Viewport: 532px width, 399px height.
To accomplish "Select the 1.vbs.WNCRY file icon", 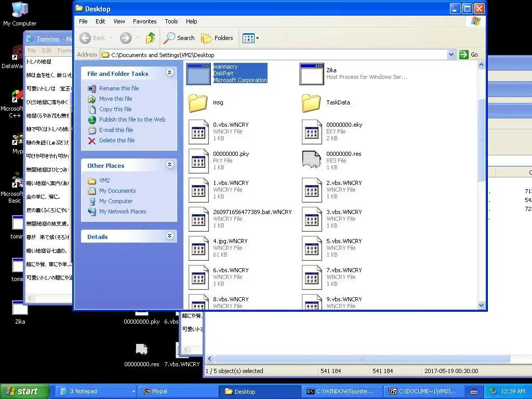I will point(198,190).
